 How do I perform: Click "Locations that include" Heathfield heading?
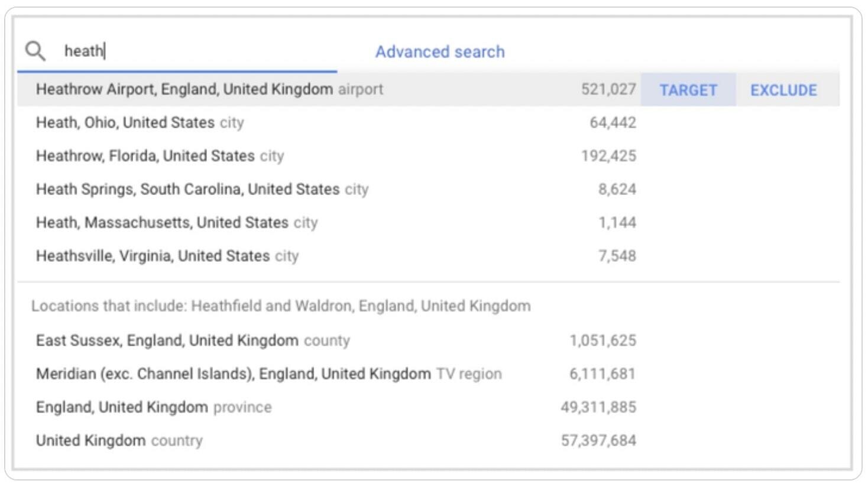tap(281, 306)
